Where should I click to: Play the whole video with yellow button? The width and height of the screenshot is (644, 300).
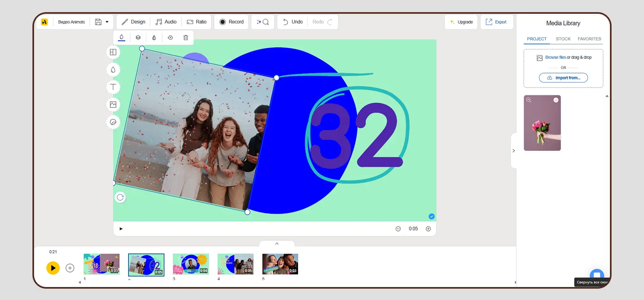(53, 268)
